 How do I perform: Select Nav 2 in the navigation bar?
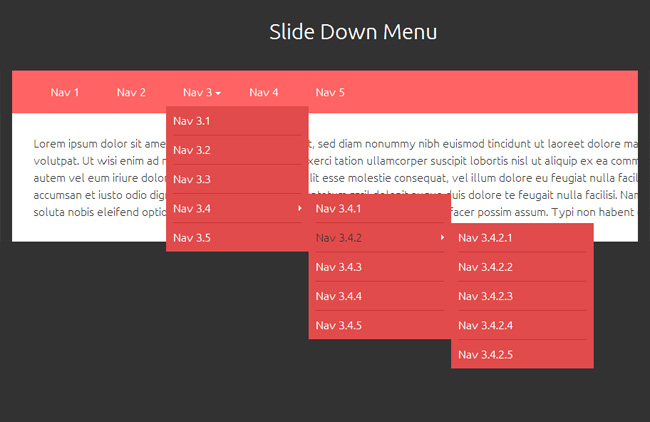131,93
